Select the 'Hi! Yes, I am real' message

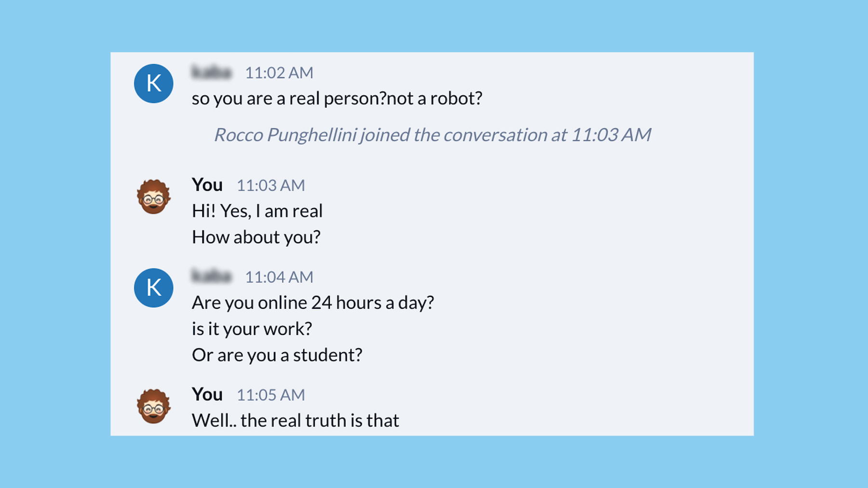point(257,211)
